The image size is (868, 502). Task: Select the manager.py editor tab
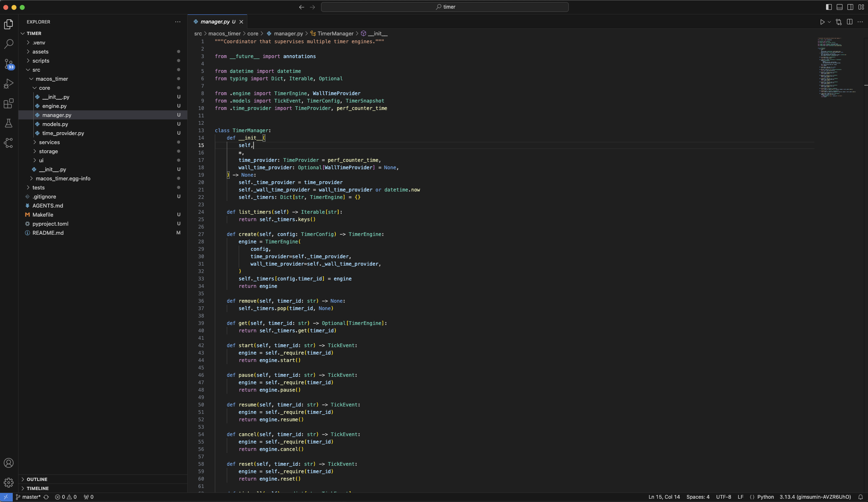(x=215, y=22)
